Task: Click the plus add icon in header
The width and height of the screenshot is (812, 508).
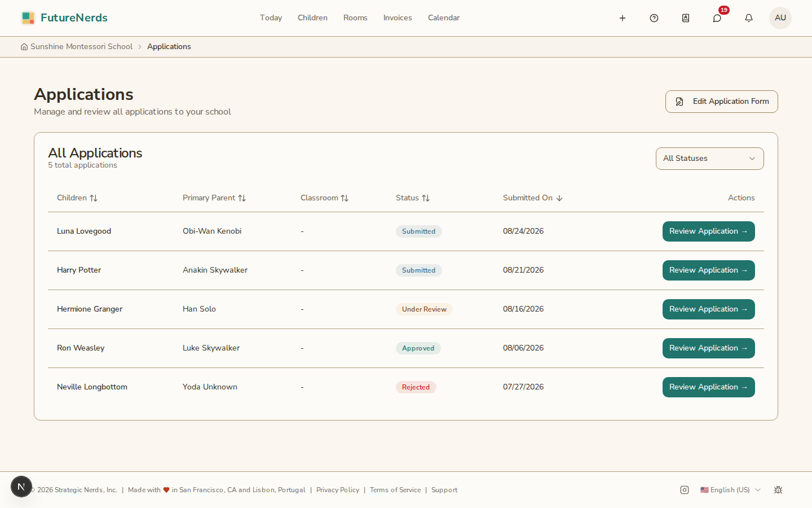Action: click(x=623, y=18)
